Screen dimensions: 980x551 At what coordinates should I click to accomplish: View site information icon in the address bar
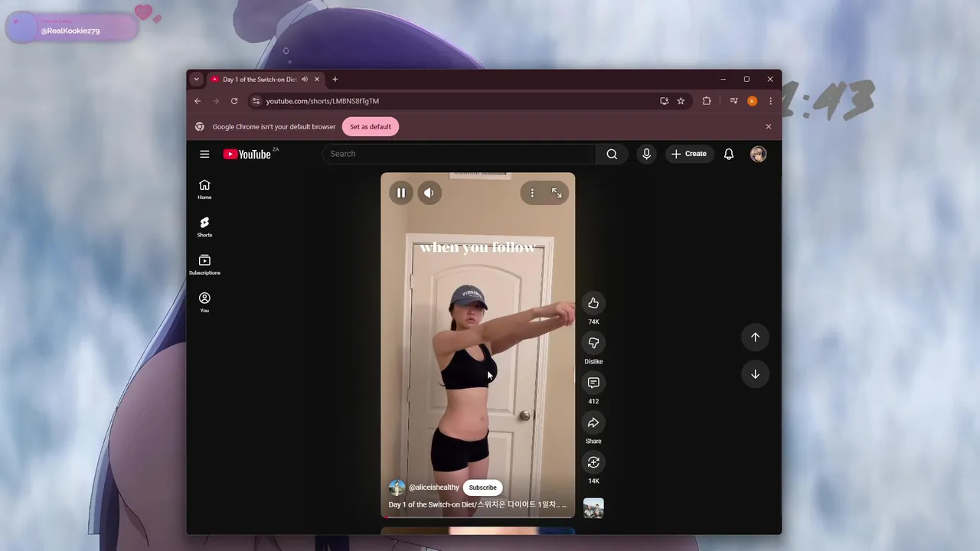[256, 101]
